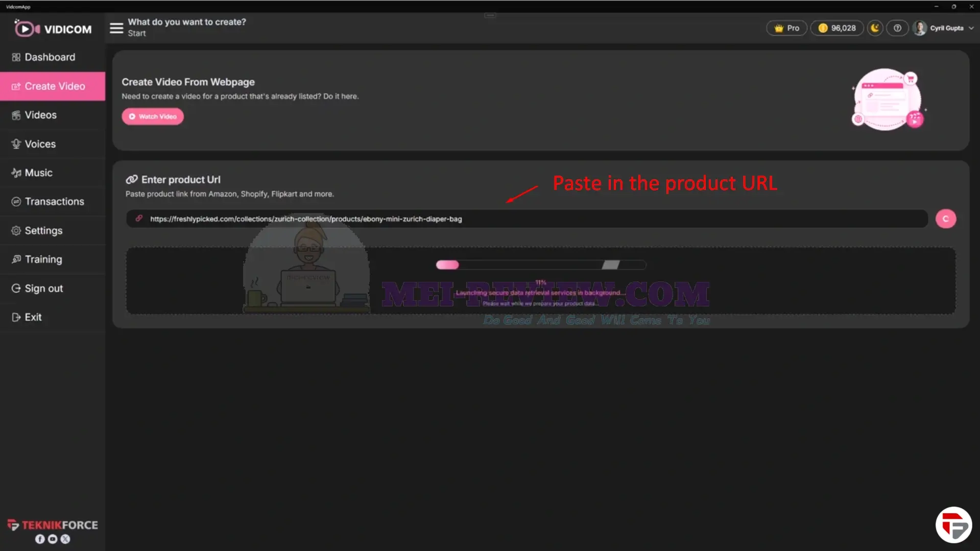980x551 pixels.
Task: Click the round floating Teknikforce button
Action: point(953,525)
